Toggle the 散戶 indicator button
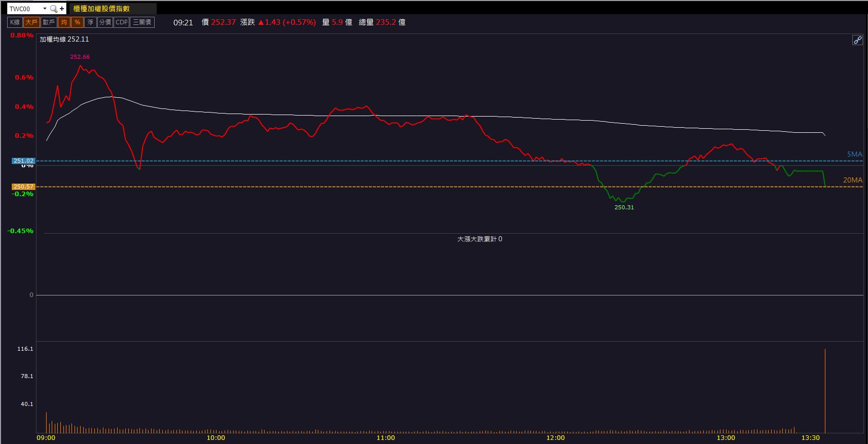The width and height of the screenshot is (868, 444). (49, 22)
